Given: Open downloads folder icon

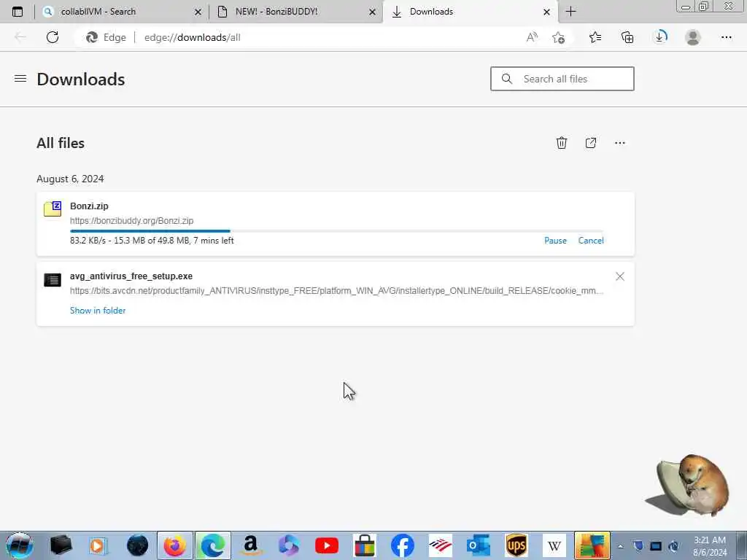Looking at the screenshot, I should tap(591, 143).
